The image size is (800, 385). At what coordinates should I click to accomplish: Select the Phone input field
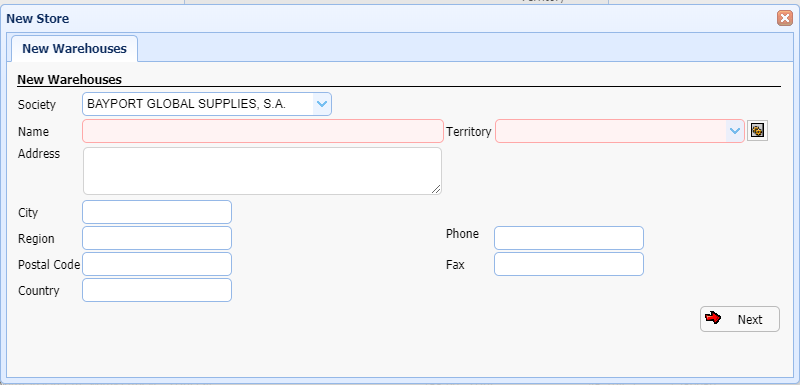click(569, 238)
